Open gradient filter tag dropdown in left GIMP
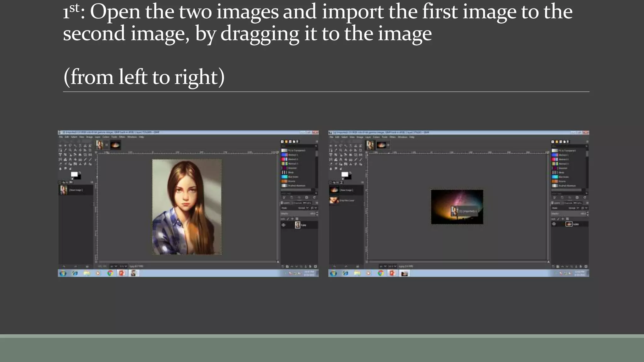The height and width of the screenshot is (362, 644). [316, 146]
